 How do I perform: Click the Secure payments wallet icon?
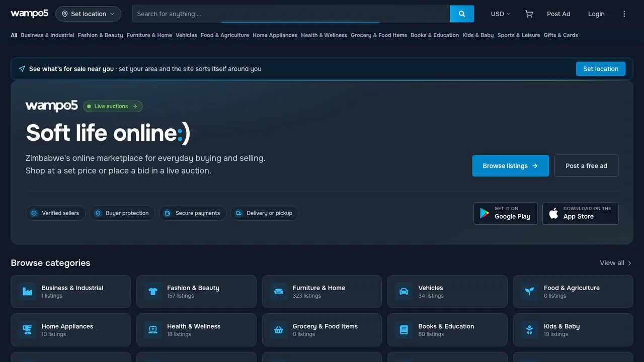coord(168,213)
